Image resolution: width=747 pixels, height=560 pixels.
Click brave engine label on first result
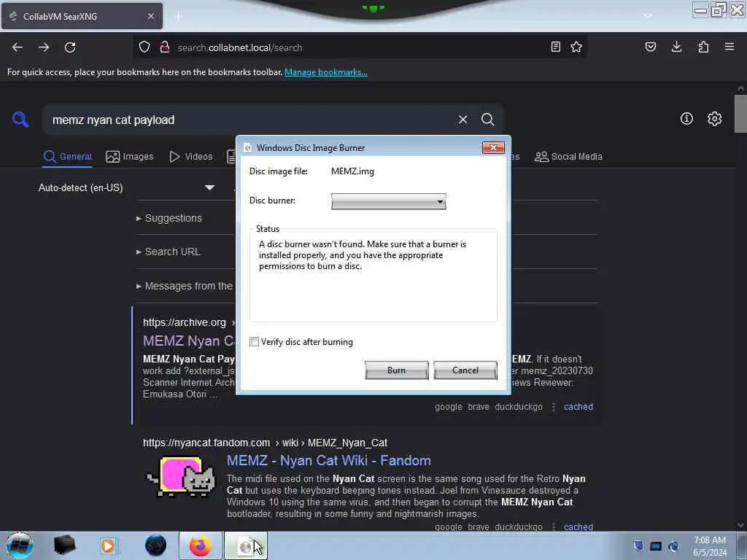[x=479, y=407]
